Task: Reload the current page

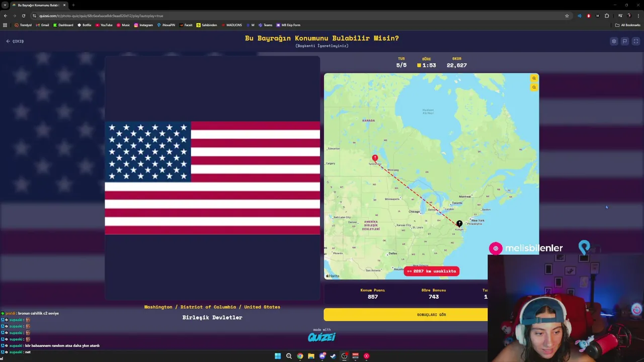Action: 23,16
